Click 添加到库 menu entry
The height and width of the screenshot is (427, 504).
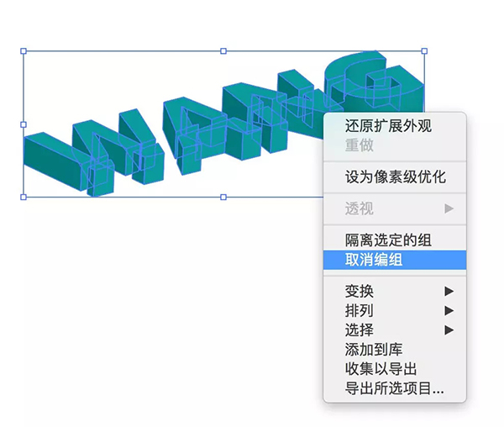pyautogui.click(x=395, y=350)
